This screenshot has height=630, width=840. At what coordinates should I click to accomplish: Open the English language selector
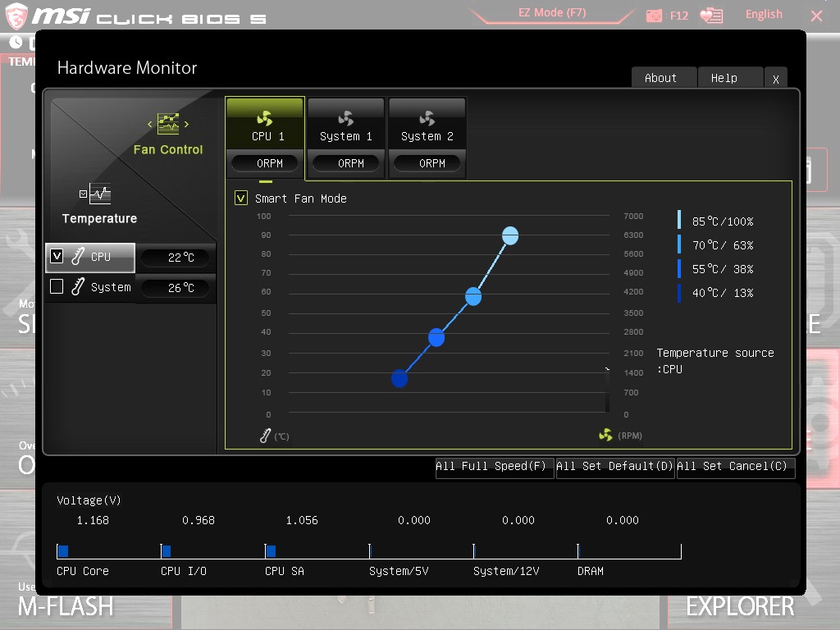pos(764,14)
